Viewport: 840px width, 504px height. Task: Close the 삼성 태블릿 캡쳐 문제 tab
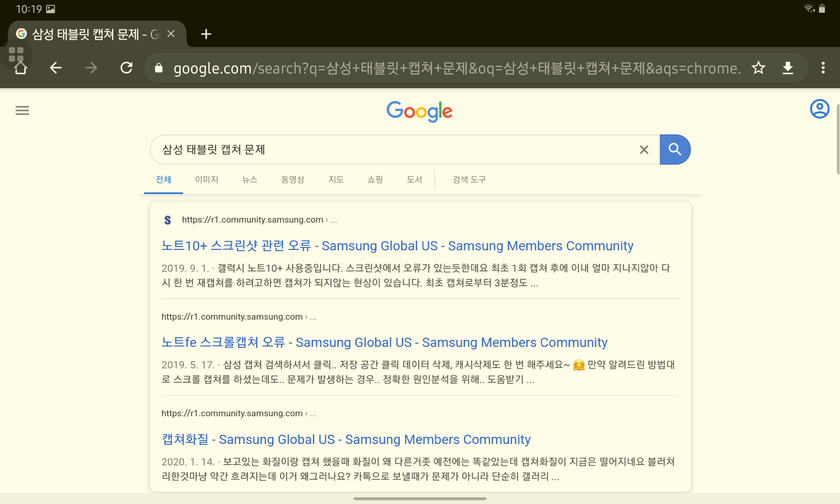[x=171, y=34]
